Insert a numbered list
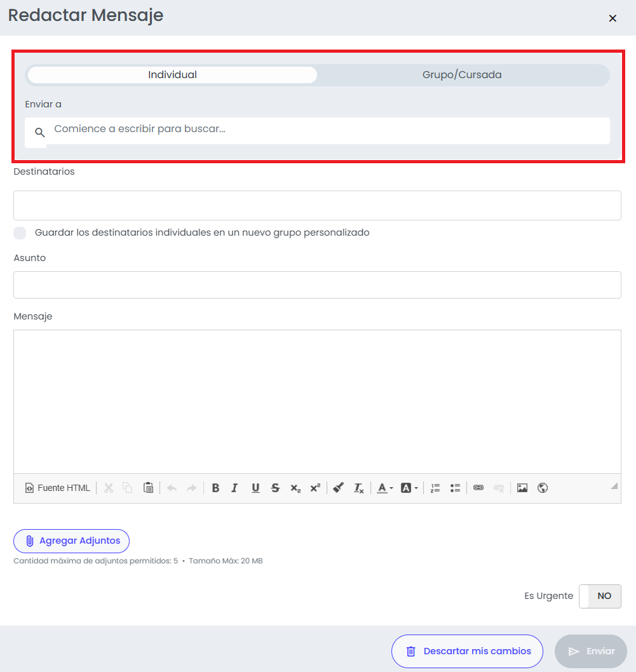Viewport: 636px width, 672px height. coord(435,488)
